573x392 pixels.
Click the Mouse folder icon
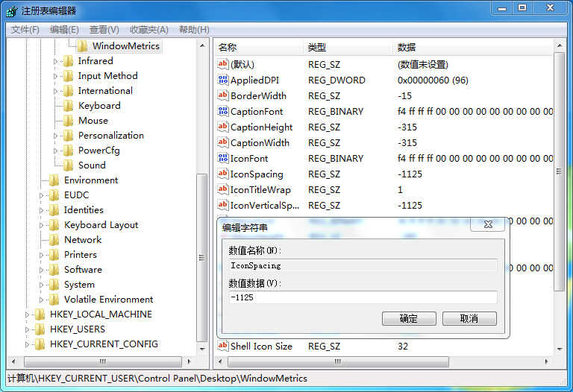[69, 121]
